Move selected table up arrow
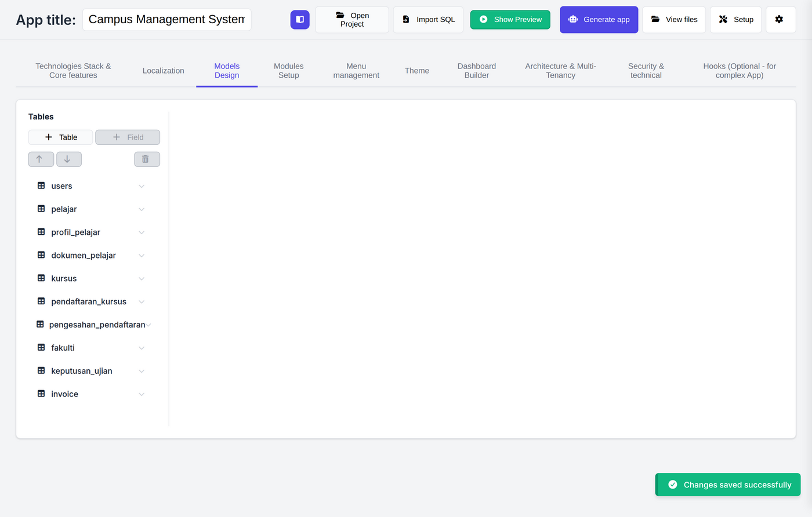 point(41,159)
